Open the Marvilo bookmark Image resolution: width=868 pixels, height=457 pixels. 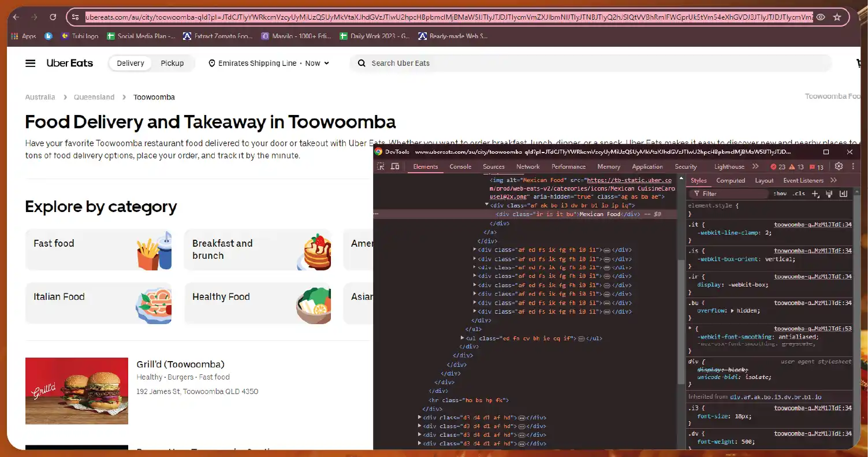coord(296,36)
